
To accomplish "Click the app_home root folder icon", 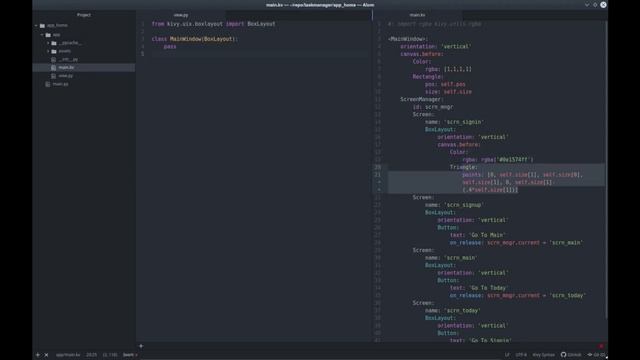I will tap(42, 25).
